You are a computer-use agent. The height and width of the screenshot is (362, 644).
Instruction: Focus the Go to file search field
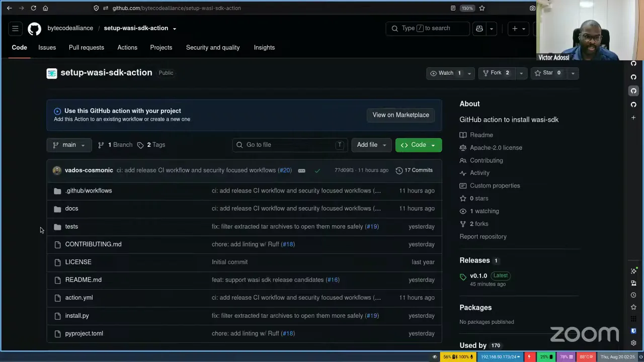coord(290,145)
